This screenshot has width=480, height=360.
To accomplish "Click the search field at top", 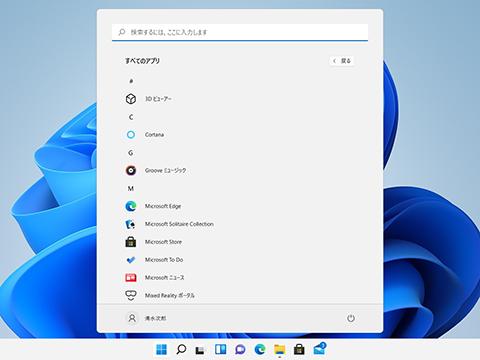I will 240,32.
